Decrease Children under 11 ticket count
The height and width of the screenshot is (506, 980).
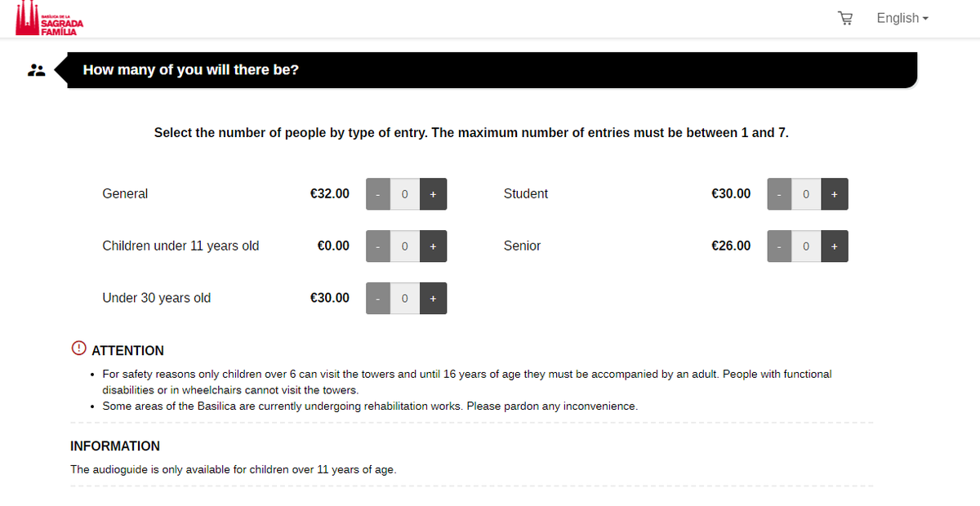click(378, 246)
